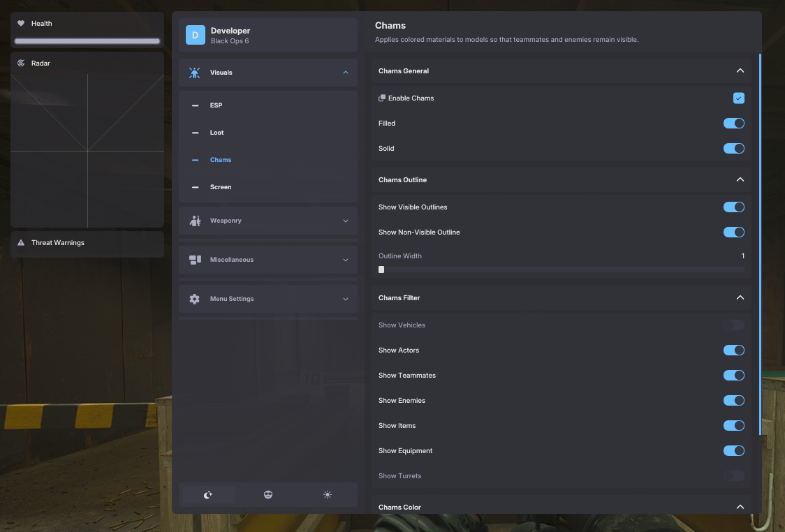Select the sunglasses emoji theme icon
785x532 pixels.
click(268, 494)
